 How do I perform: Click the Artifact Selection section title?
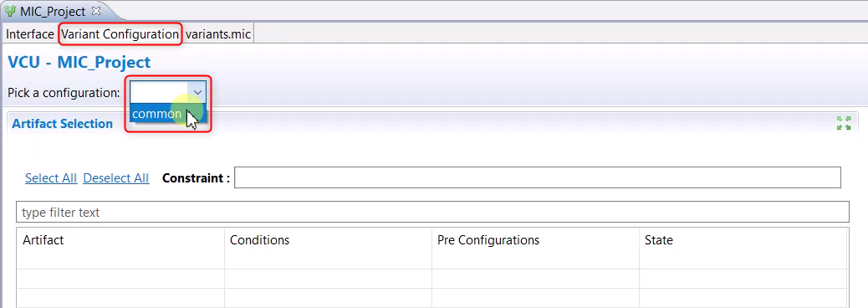pos(63,124)
